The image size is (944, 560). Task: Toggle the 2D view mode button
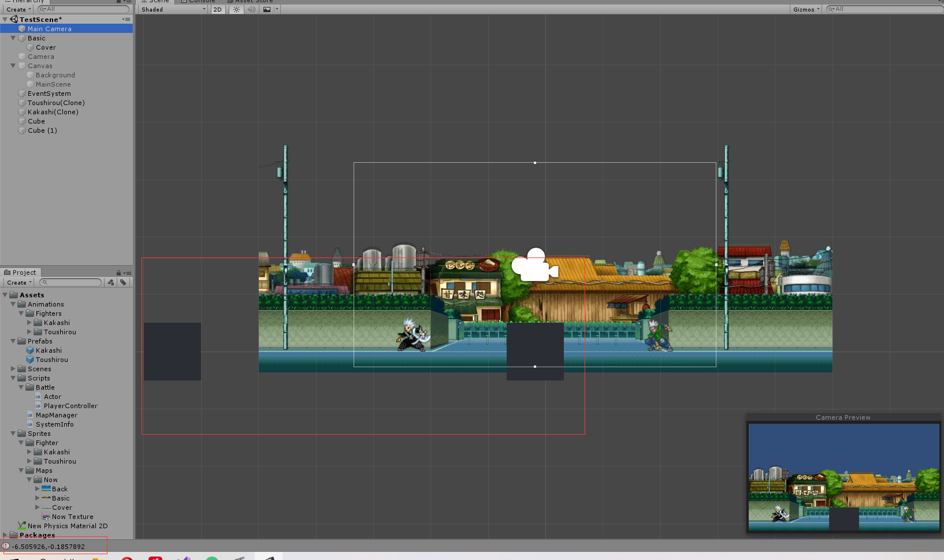(x=217, y=9)
